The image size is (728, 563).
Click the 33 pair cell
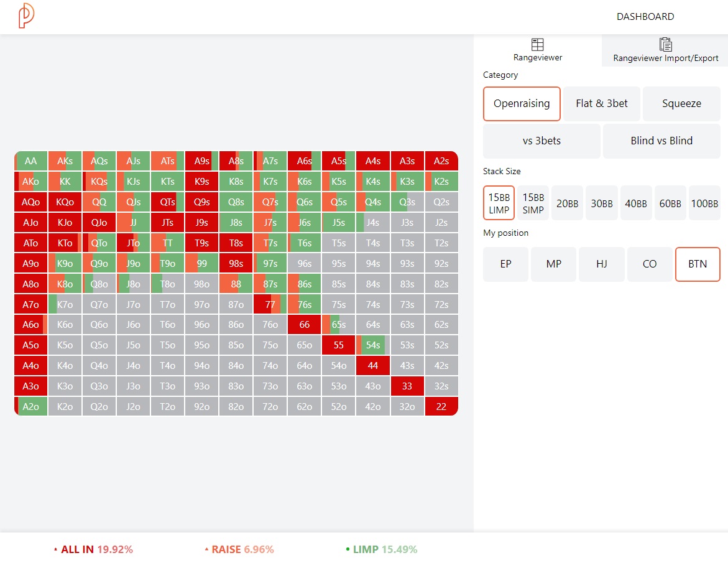407,386
